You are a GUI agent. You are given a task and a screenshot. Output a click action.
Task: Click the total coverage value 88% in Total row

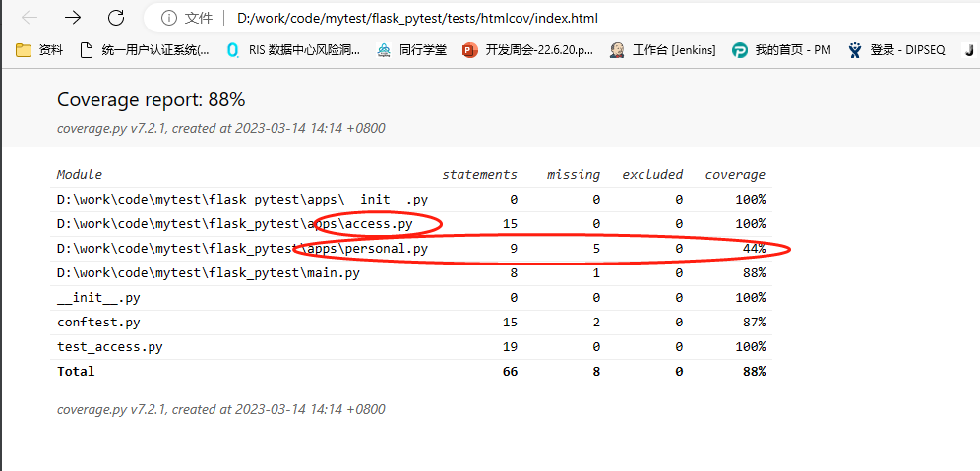click(754, 371)
